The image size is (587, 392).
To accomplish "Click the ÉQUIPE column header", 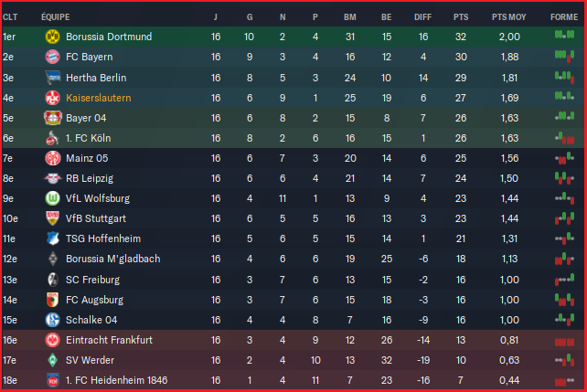I will pyautogui.click(x=56, y=16).
